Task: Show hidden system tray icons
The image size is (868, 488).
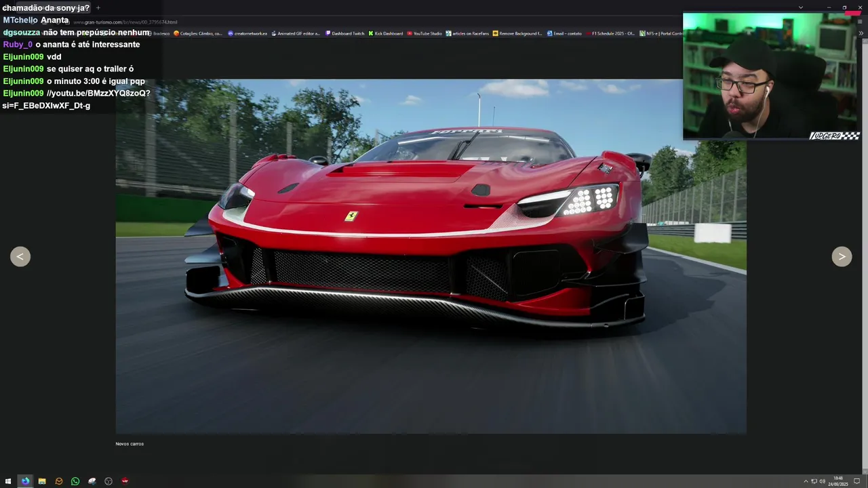Action: [806, 481]
